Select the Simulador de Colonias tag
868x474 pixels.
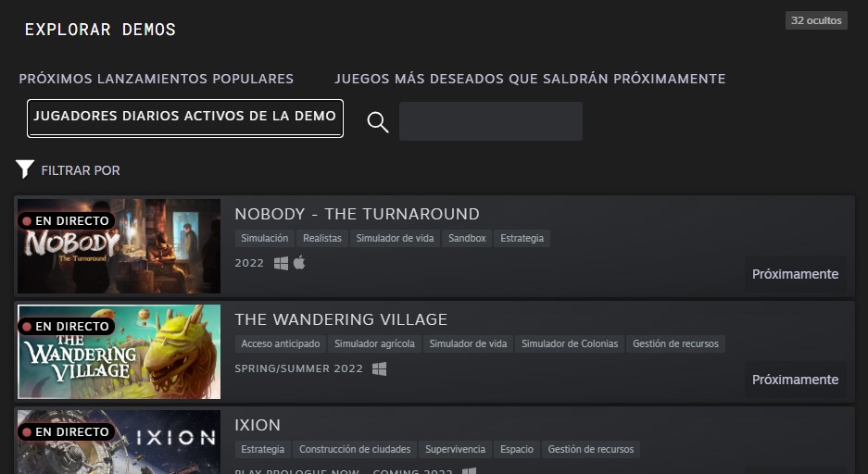(570, 343)
